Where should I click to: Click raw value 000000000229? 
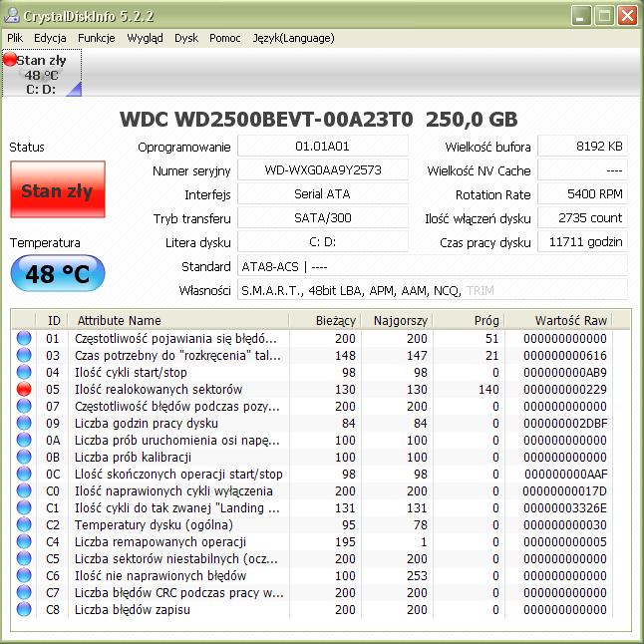coord(565,390)
